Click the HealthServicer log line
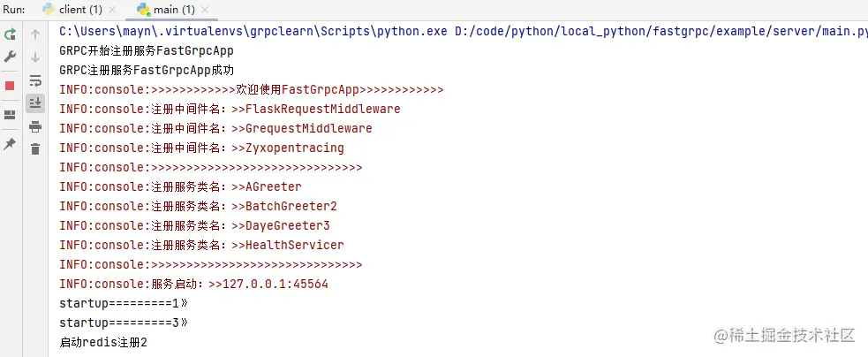Screen dimensions: 868x357 (x=201, y=245)
